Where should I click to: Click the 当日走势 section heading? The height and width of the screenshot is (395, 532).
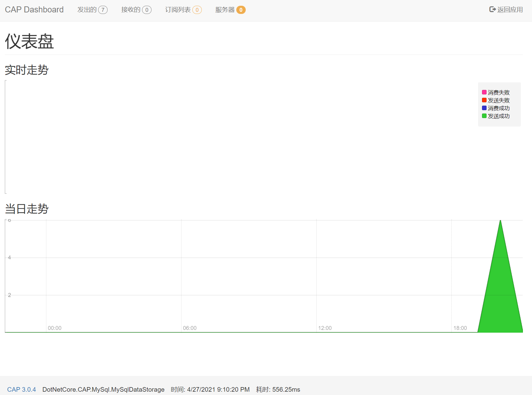pyautogui.click(x=27, y=209)
